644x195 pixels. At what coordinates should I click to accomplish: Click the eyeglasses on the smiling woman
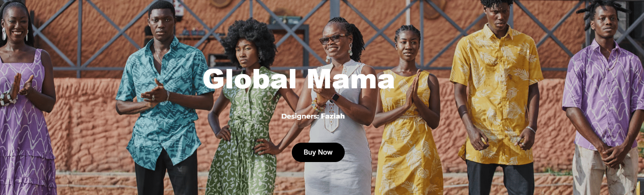[x=332, y=39]
